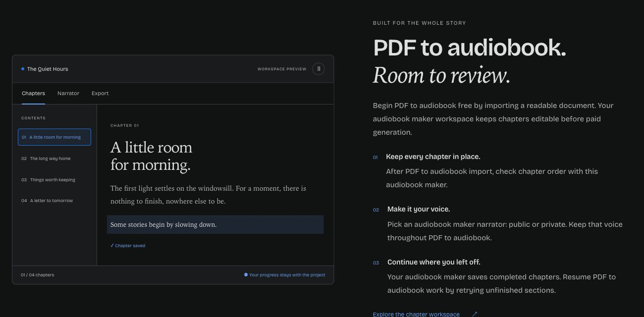
Task: Click the CHAPTER 01 label
Action: click(x=125, y=126)
